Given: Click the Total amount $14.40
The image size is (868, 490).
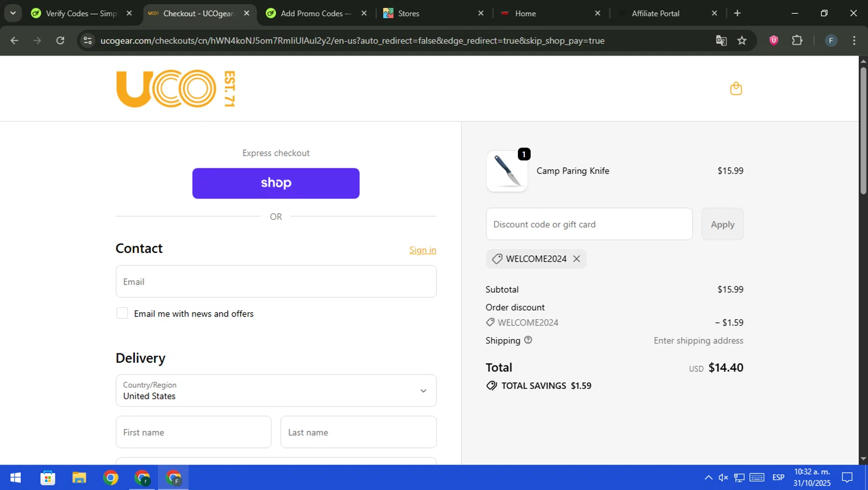Looking at the screenshot, I should tap(726, 368).
